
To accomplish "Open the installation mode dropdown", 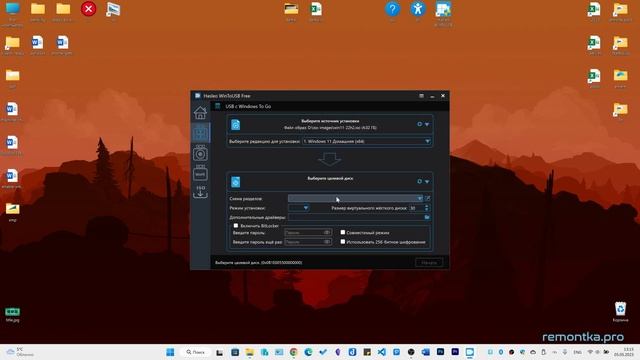I will [x=298, y=208].
